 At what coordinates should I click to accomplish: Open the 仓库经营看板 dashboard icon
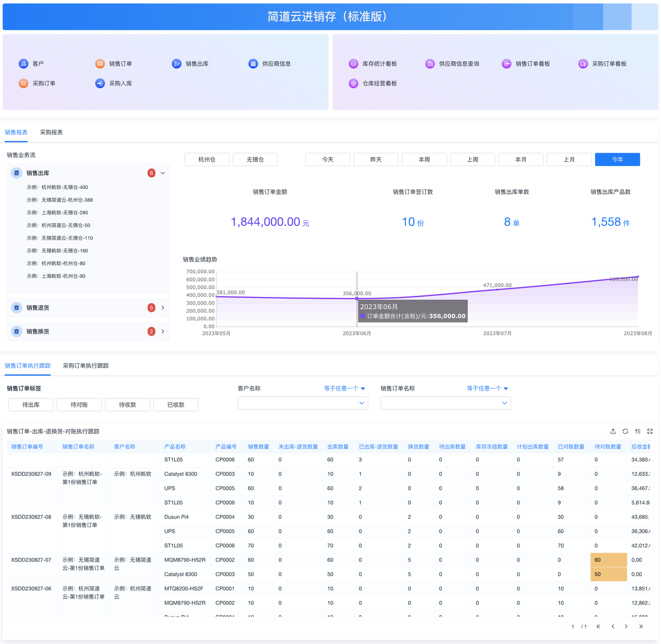pos(354,84)
